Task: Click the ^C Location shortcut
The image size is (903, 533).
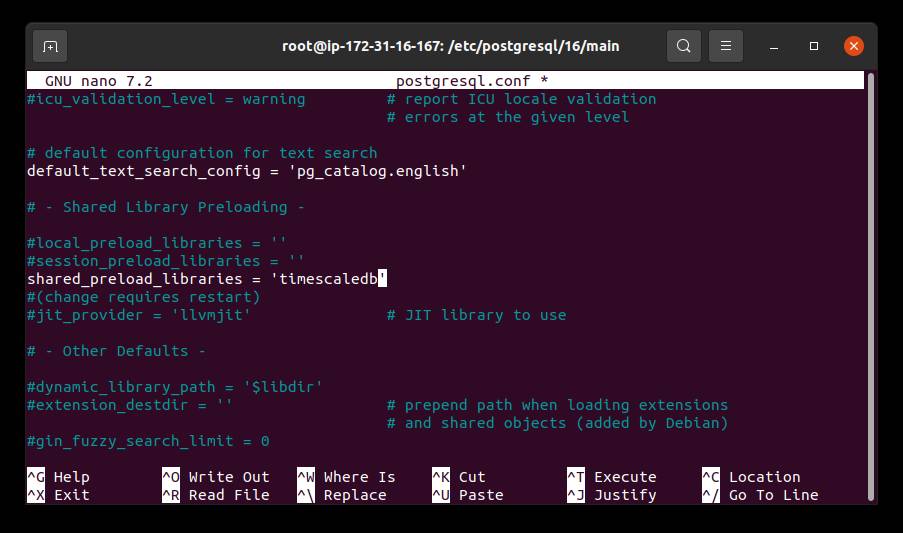Action: [x=751, y=477]
